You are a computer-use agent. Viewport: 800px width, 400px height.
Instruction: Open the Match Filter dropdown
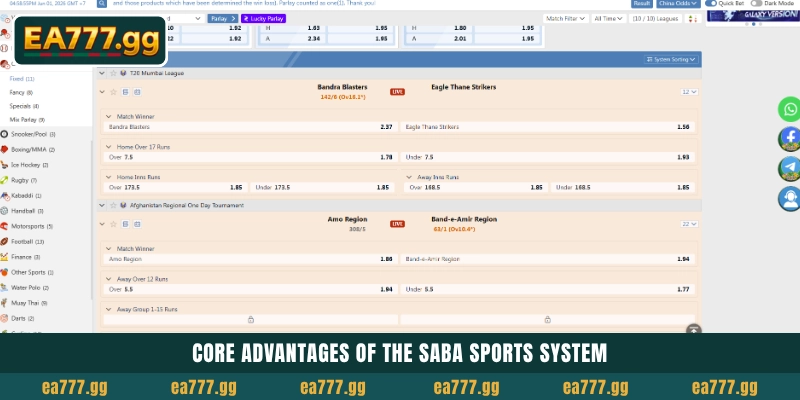[565, 19]
